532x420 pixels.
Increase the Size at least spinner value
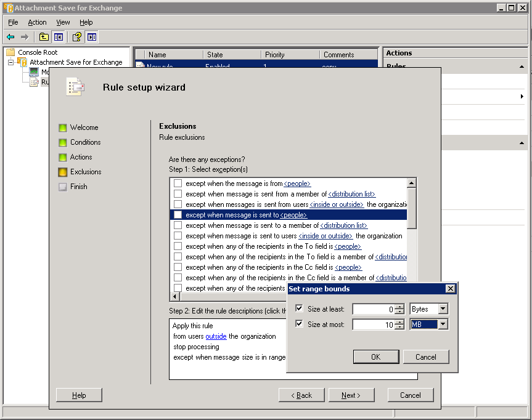pos(399,306)
